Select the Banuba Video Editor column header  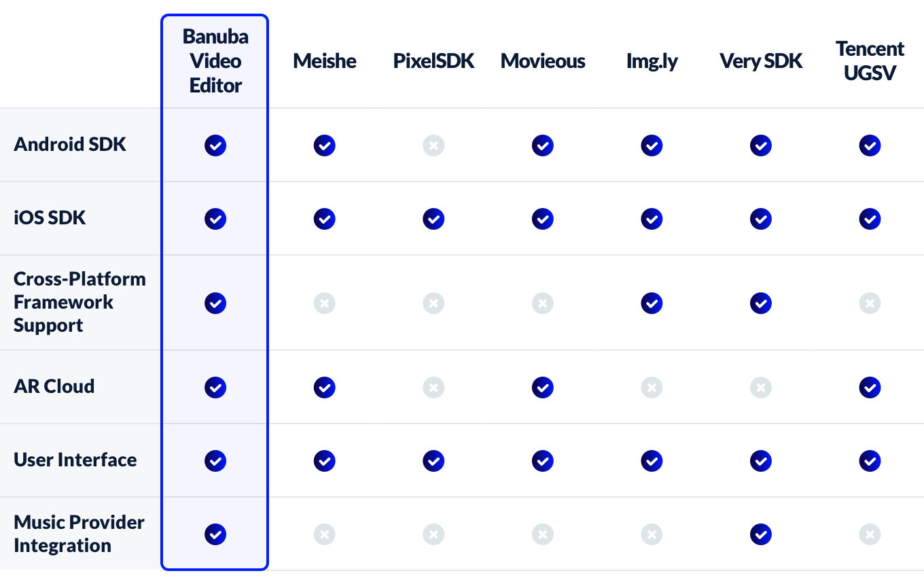pyautogui.click(x=215, y=61)
